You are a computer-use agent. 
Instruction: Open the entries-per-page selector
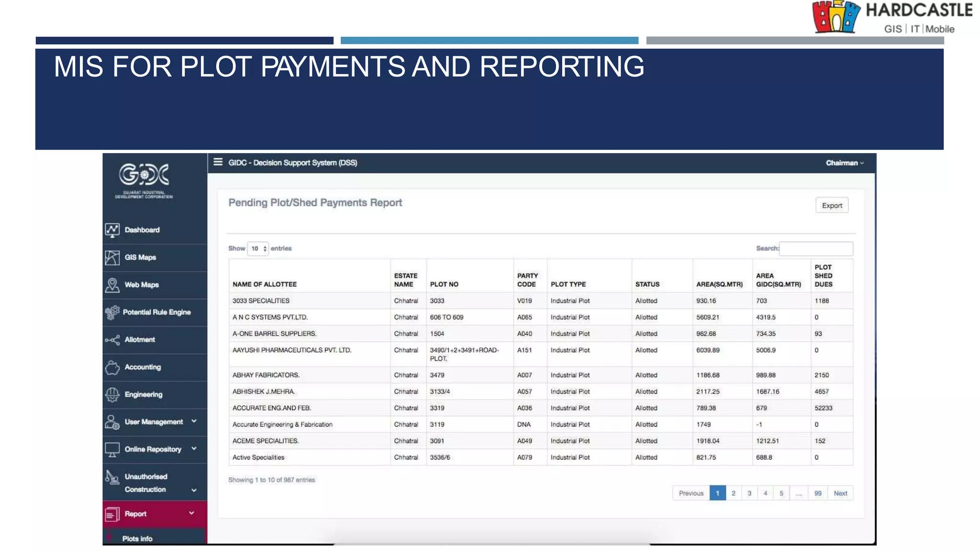tap(258, 249)
